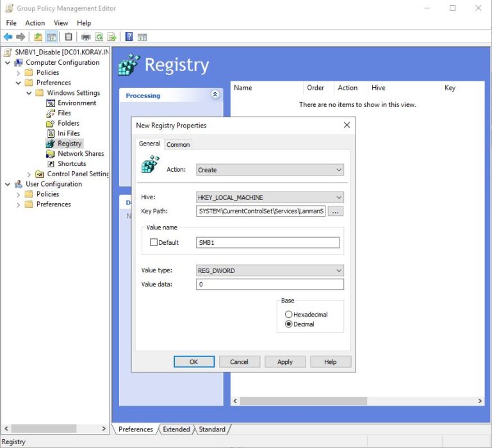Click the Refresh icon in the toolbar
Screen dimensions: 492x448
tap(99, 37)
